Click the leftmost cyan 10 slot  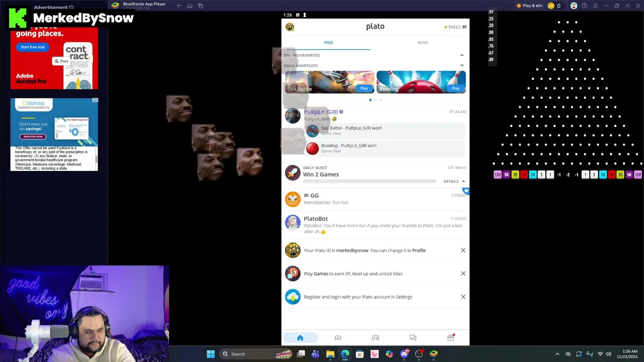tap(532, 174)
